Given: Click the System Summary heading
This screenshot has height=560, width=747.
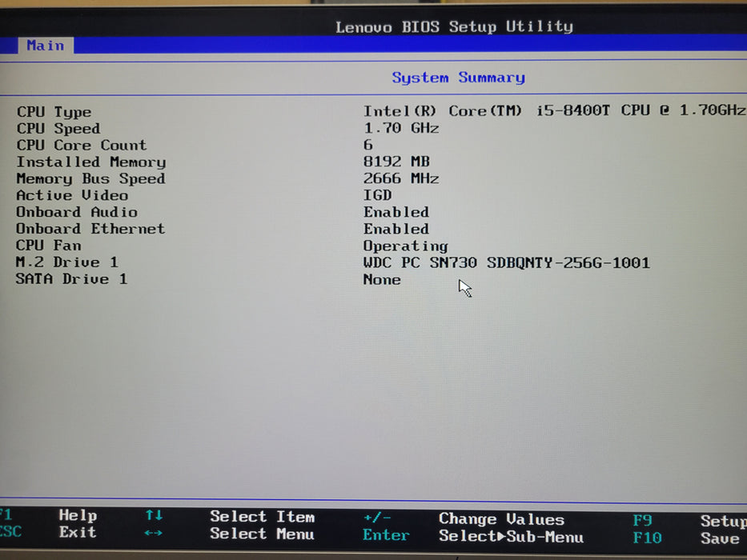Looking at the screenshot, I should coord(458,77).
